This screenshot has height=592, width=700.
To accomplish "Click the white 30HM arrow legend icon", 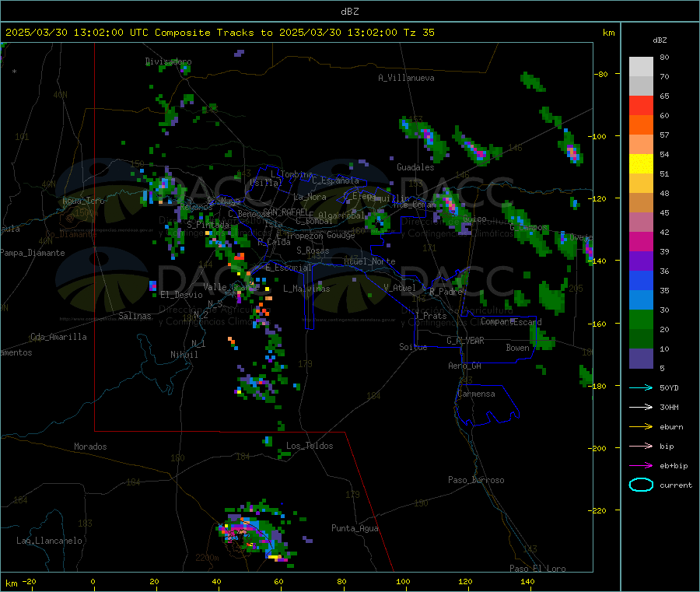I will (641, 407).
